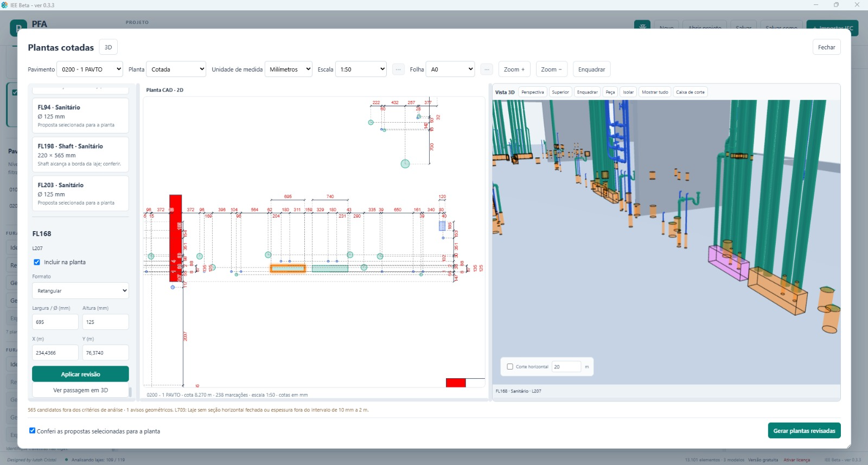Enable the 'Corte horizontal' checkbox
This screenshot has height=465, width=868.
tap(510, 367)
